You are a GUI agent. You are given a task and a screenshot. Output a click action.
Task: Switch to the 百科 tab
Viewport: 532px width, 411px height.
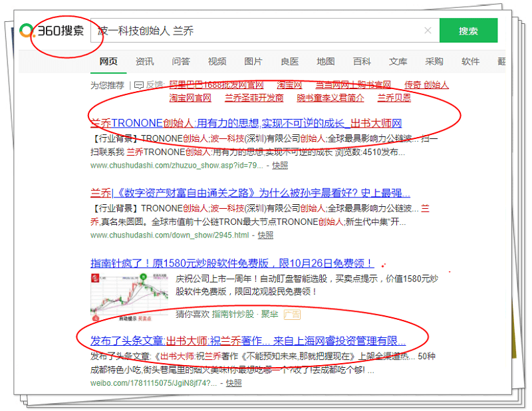pos(362,61)
